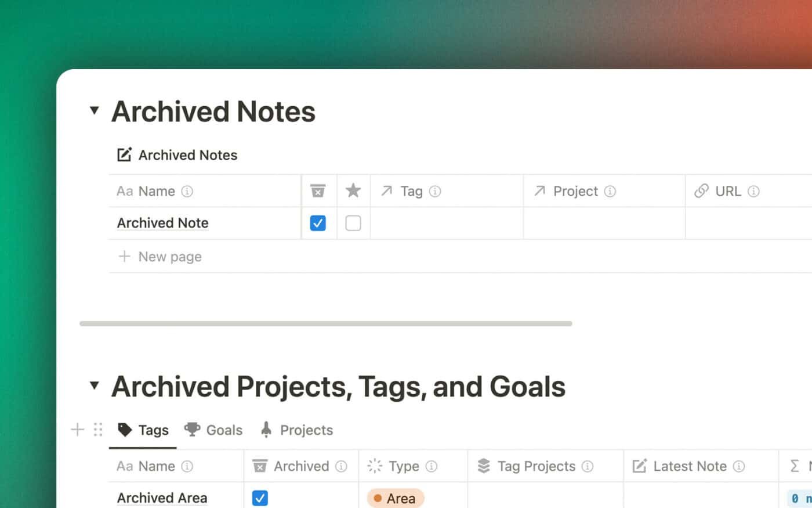Click the info icon next to Project column
Image resolution: width=812 pixels, height=508 pixels.
point(610,191)
